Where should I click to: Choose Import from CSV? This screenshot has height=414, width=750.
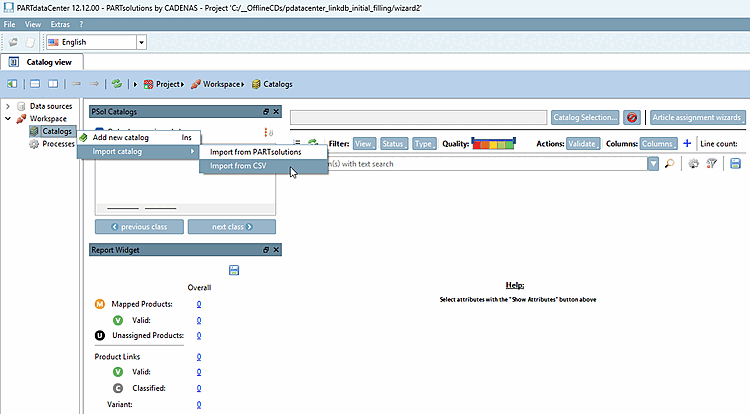(x=264, y=166)
